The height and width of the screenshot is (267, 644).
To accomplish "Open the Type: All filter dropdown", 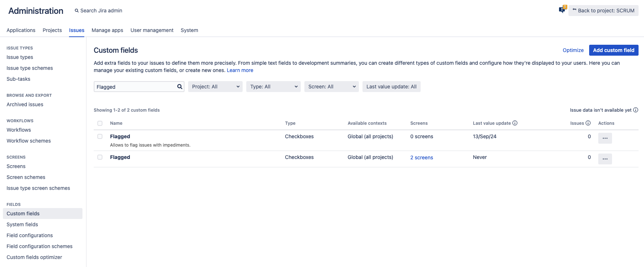I will click(x=273, y=87).
